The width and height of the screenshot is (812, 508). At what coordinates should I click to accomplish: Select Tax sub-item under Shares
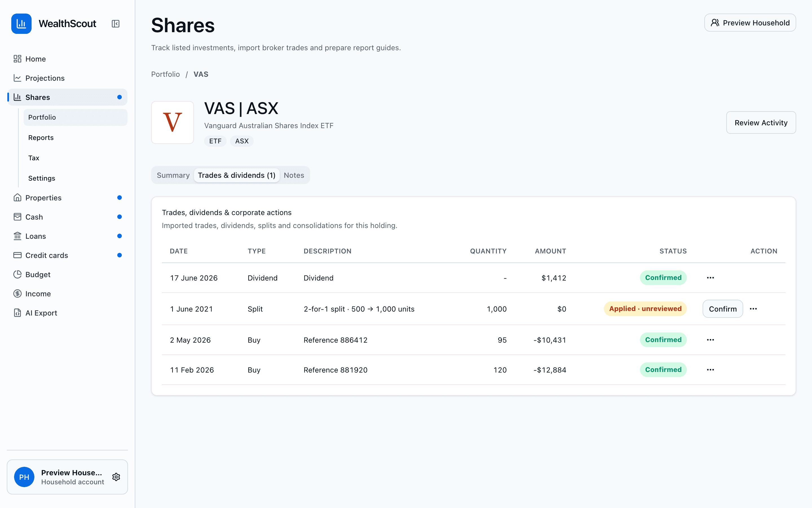[76, 158]
